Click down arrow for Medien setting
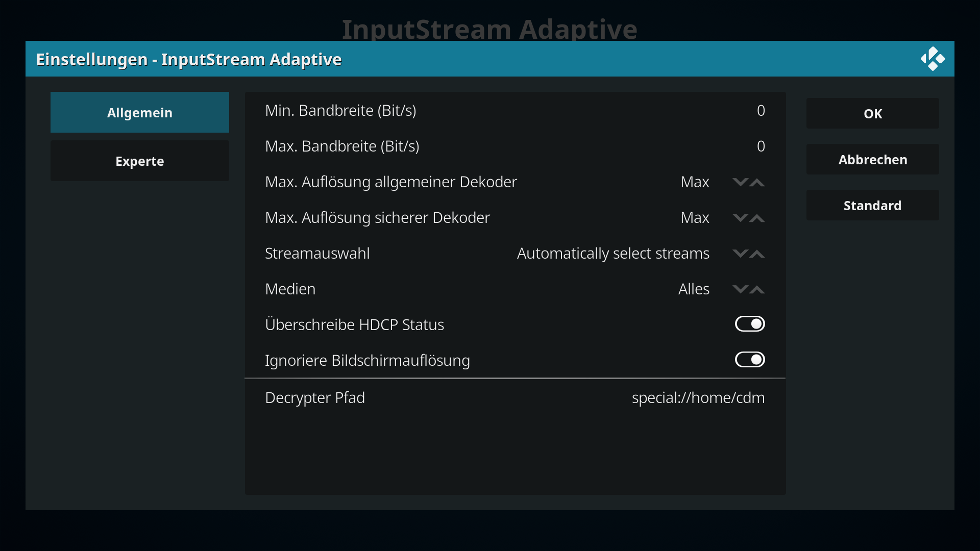Viewport: 980px width, 551px height. point(740,289)
